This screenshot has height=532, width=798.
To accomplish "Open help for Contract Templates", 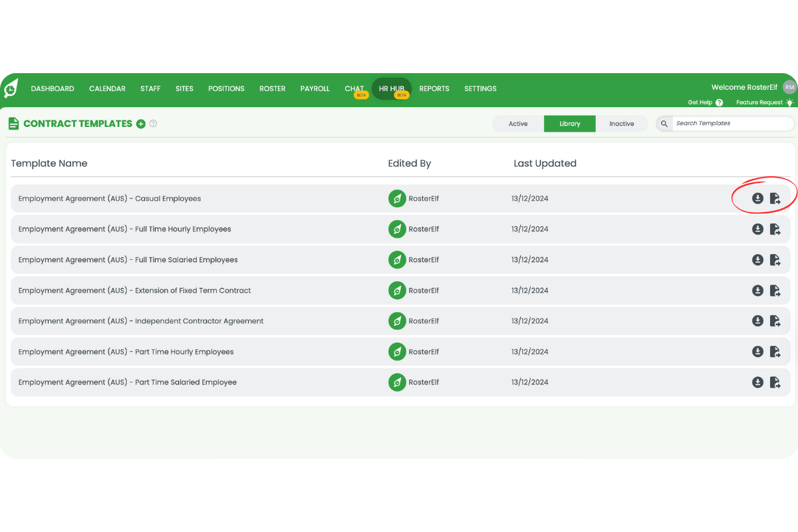I will pos(153,124).
